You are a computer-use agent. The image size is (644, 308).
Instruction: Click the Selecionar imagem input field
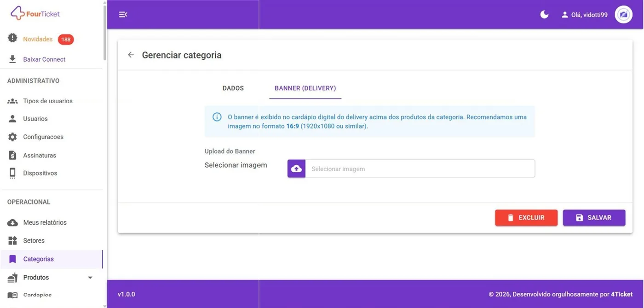420,169
